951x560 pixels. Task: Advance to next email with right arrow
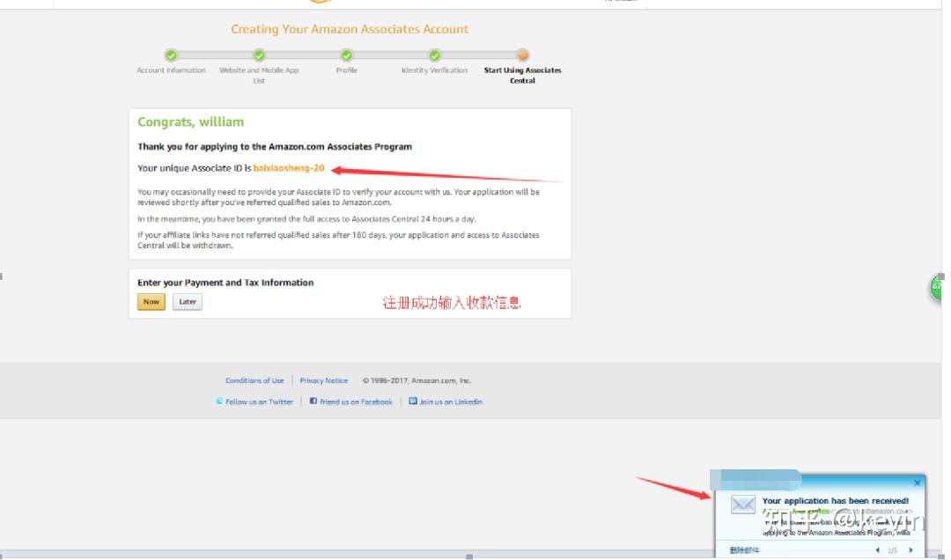(911, 549)
